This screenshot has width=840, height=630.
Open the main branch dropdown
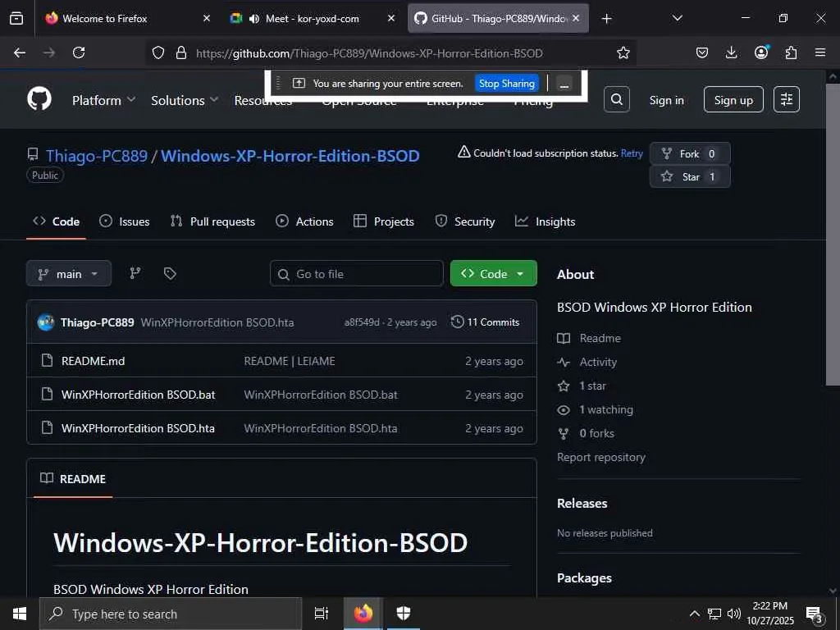[x=69, y=274]
